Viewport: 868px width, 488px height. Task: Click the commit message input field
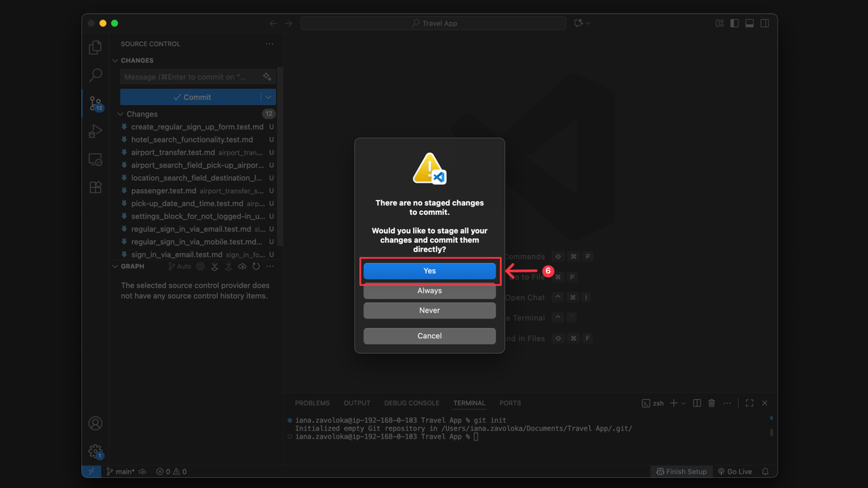pos(190,77)
